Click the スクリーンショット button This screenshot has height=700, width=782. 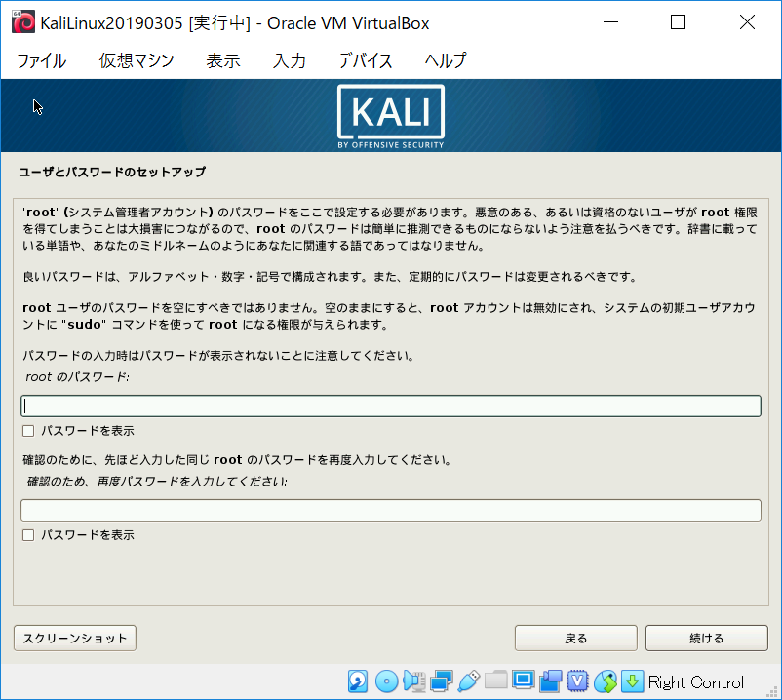pyautogui.click(x=75, y=639)
